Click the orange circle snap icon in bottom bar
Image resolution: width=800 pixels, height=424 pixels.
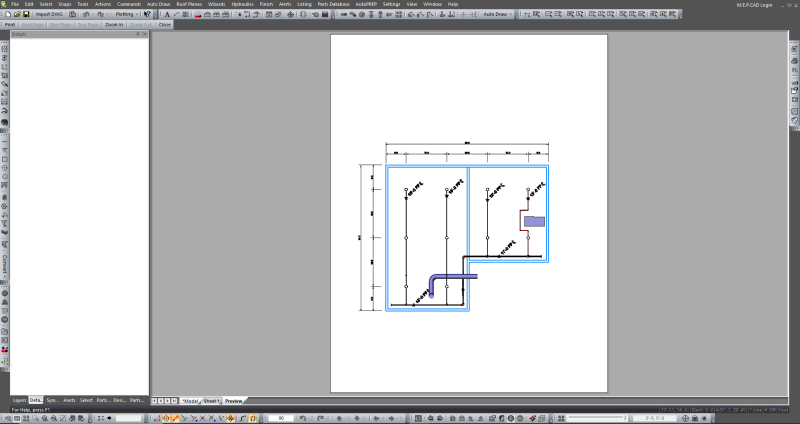166,418
